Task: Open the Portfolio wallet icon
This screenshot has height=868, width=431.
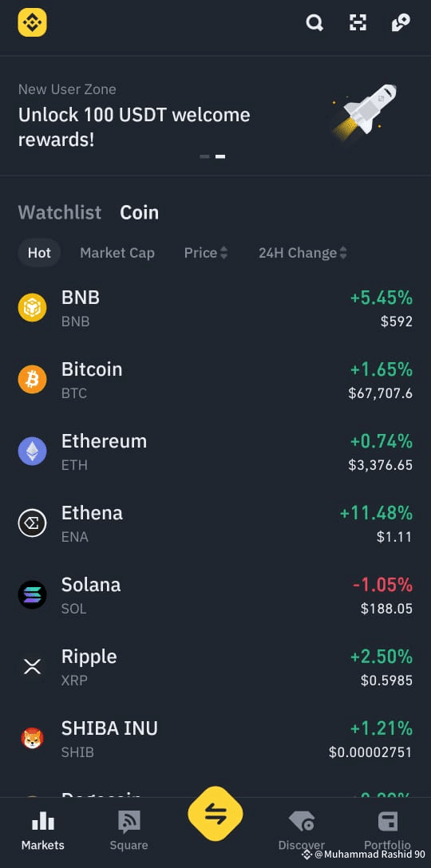Action: [388, 821]
